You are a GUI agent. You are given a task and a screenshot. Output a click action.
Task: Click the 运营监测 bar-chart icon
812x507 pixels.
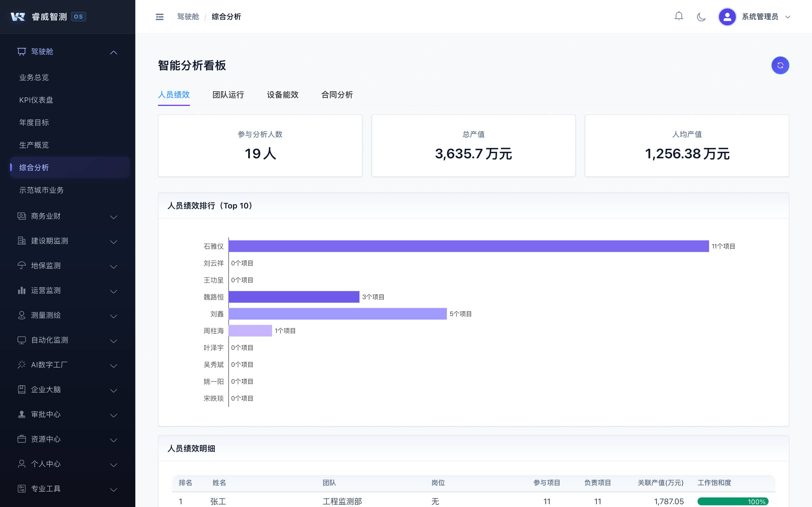click(x=21, y=290)
